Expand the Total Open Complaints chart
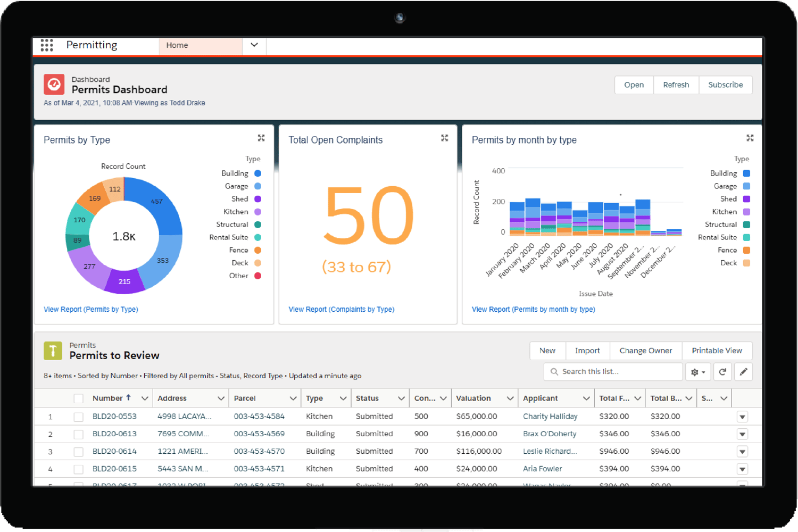This screenshot has width=798, height=532. [x=445, y=138]
